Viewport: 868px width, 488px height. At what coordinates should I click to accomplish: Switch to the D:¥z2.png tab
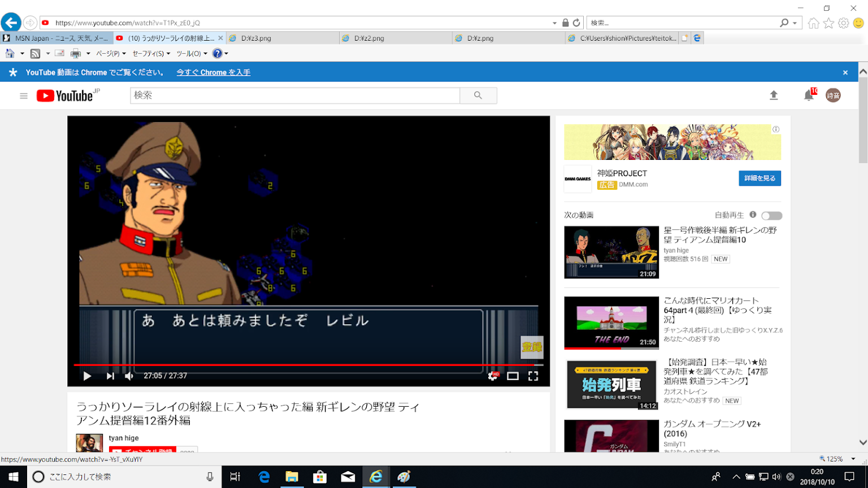396,38
